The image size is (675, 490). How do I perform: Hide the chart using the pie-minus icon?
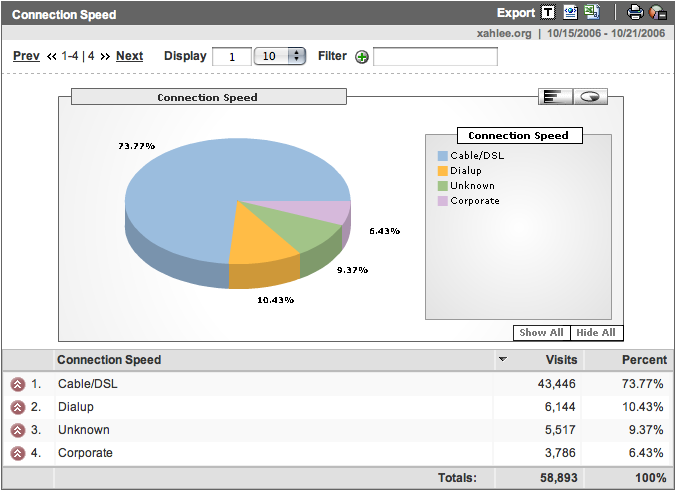(657, 13)
